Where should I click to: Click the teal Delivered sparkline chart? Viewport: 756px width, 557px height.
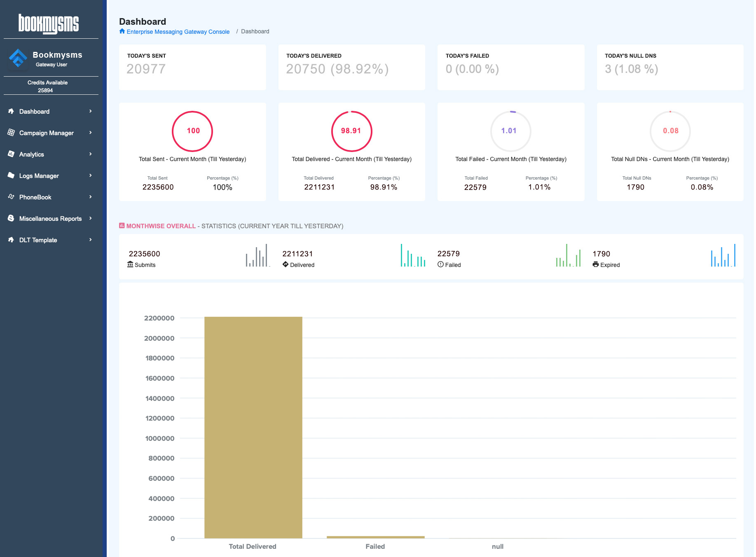click(x=413, y=255)
